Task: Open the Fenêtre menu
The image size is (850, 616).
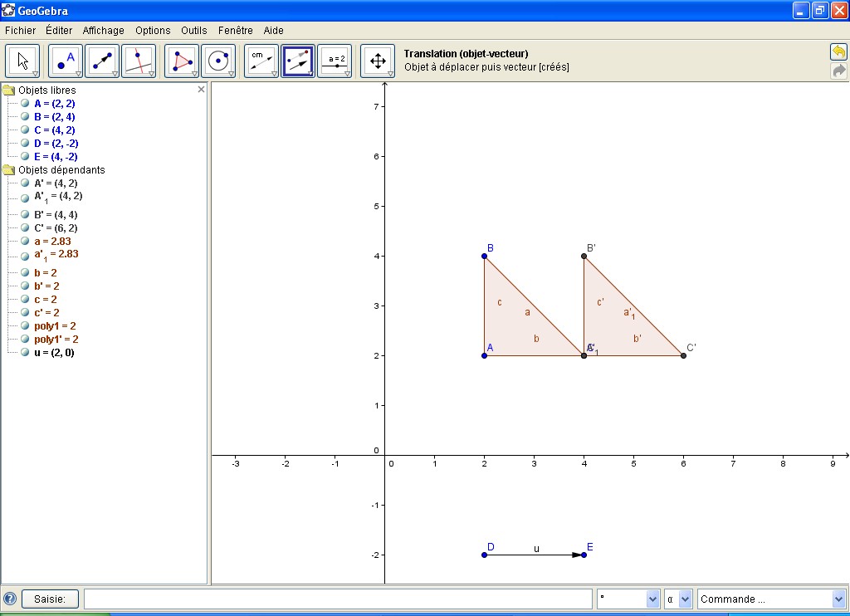Action: [x=235, y=31]
